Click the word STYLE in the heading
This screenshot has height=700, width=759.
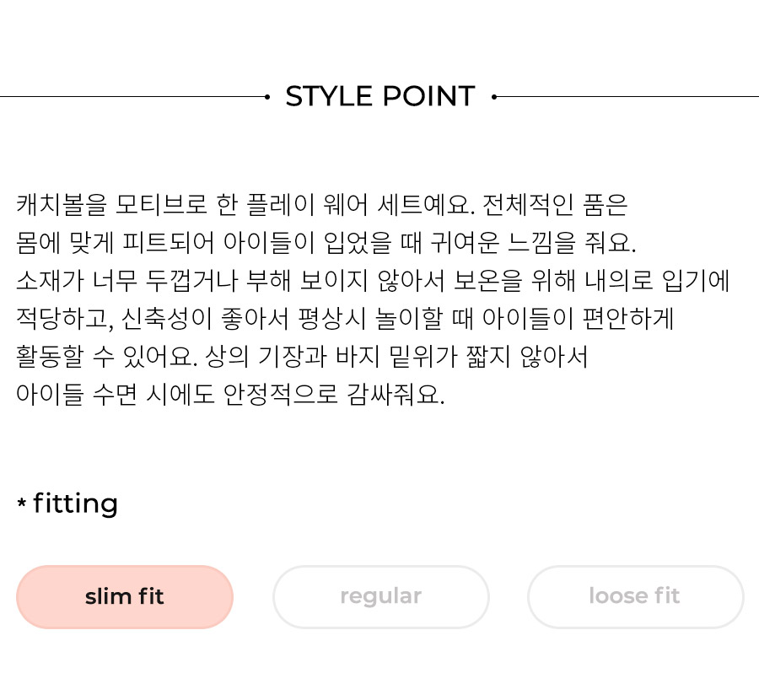pyautogui.click(x=329, y=96)
